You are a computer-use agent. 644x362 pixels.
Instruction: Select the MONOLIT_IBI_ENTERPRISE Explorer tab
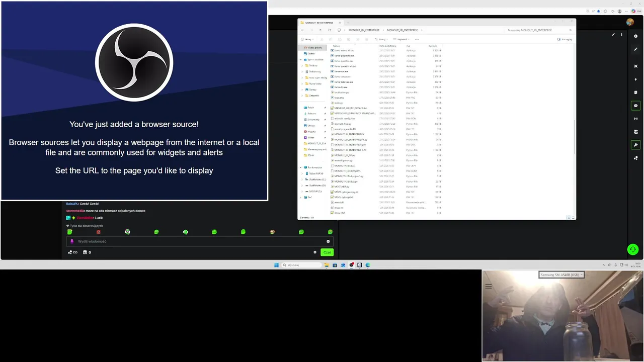[321, 23]
